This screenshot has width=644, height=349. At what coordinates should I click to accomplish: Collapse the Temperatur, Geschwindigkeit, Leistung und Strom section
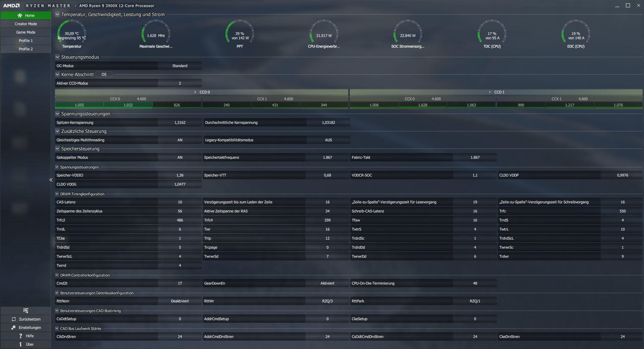pyautogui.click(x=57, y=14)
